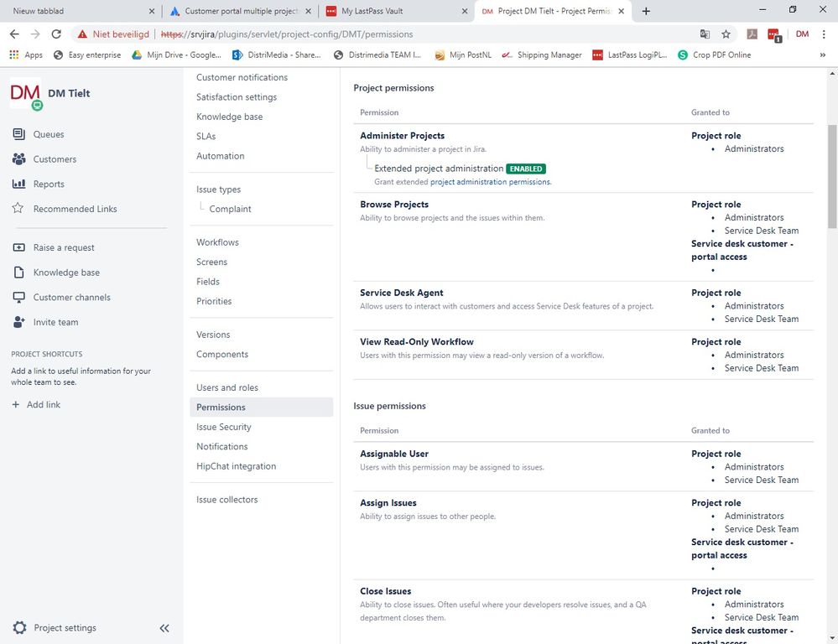838x644 pixels.
Task: Open the Mijn PostNL bookmark
Action: coord(463,55)
